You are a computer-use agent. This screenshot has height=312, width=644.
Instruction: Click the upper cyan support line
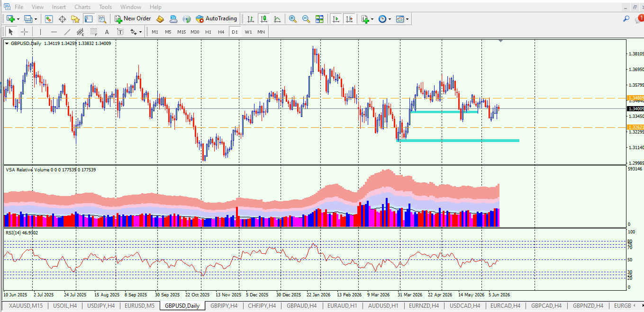point(444,112)
